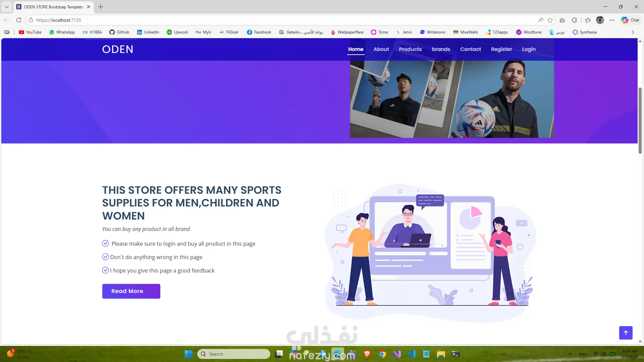Open browser extensions puzzle icon
This screenshot has height=362, width=644.
[x=574, y=20]
